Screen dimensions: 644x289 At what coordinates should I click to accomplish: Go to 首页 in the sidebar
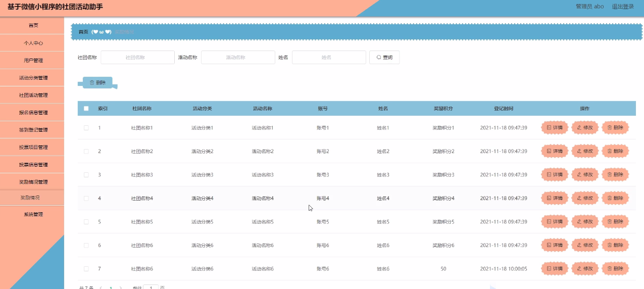33,25
